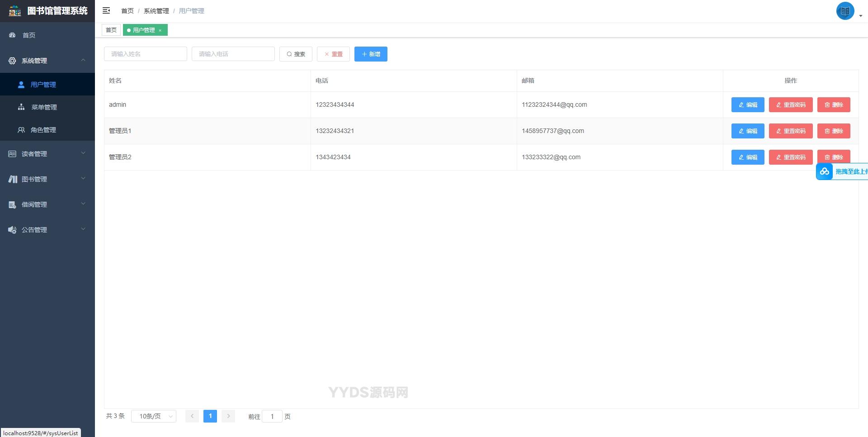The image size is (868, 437).
Task: Click the baidu cloud upload floating icon
Action: point(825,171)
